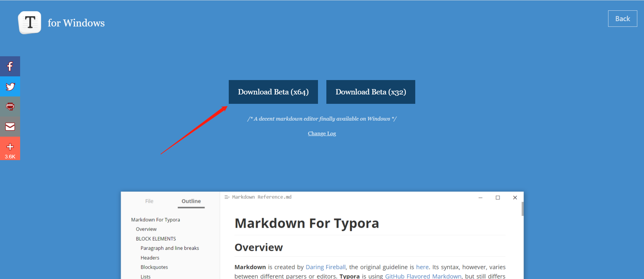Click the 'Overview' document heading

(x=259, y=248)
